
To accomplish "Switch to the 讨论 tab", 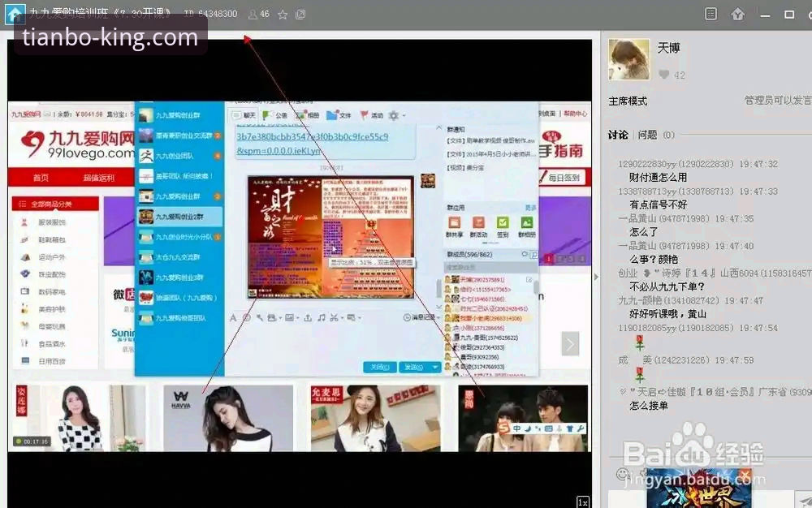I will click(618, 135).
